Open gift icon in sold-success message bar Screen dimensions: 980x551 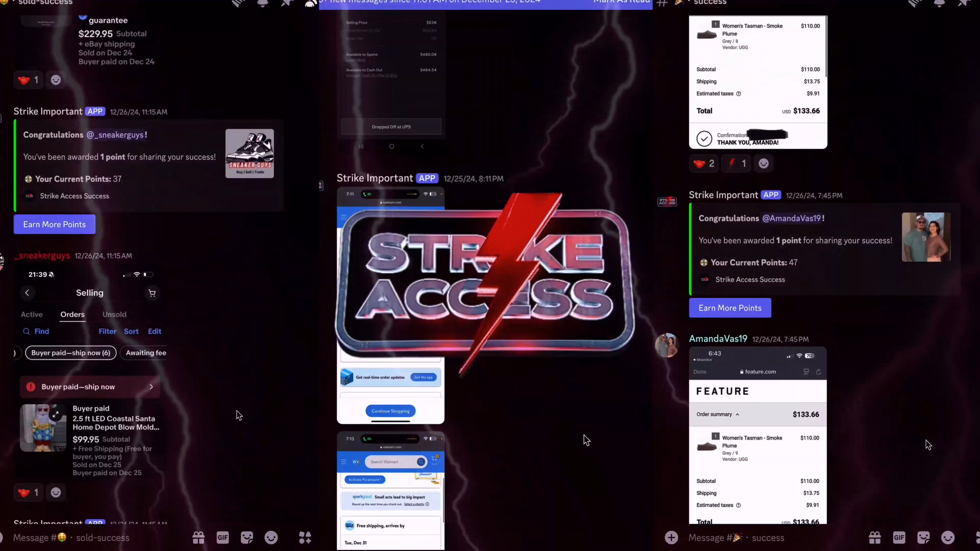(x=198, y=537)
